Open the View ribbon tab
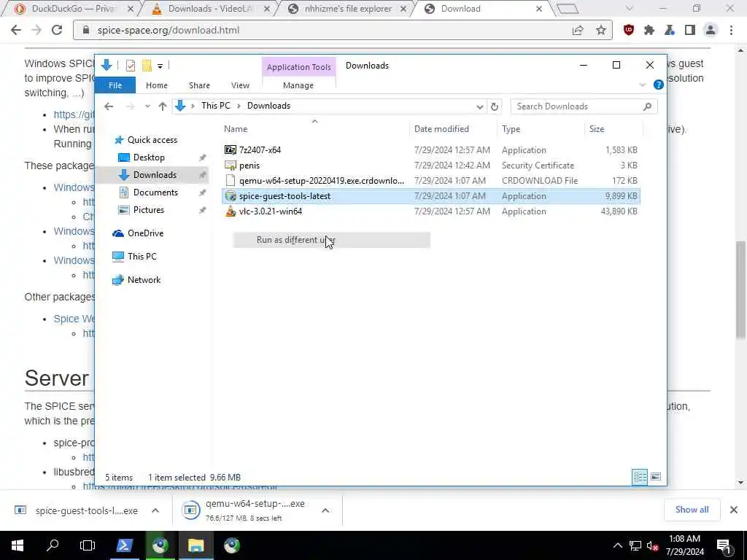 click(x=240, y=85)
